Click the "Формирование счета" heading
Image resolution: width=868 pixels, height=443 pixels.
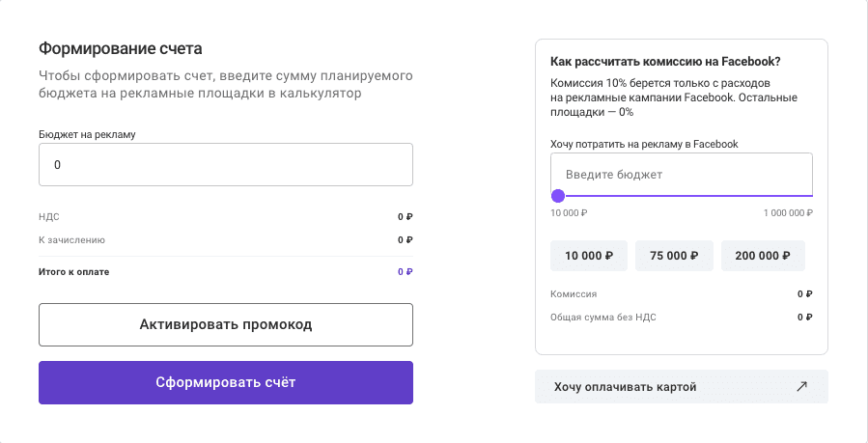(126, 48)
